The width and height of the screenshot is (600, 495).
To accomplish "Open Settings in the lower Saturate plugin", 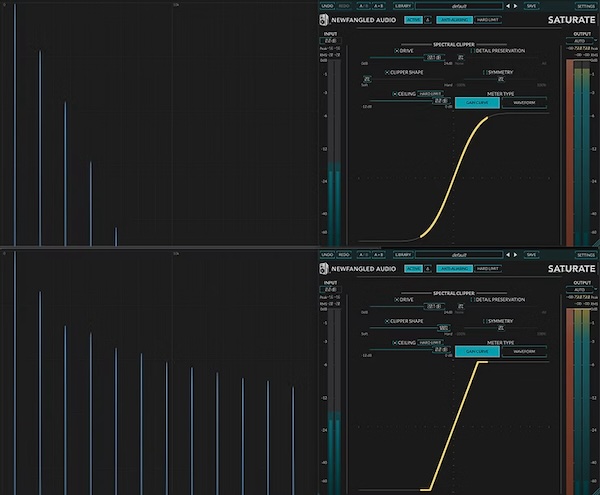I will point(585,255).
